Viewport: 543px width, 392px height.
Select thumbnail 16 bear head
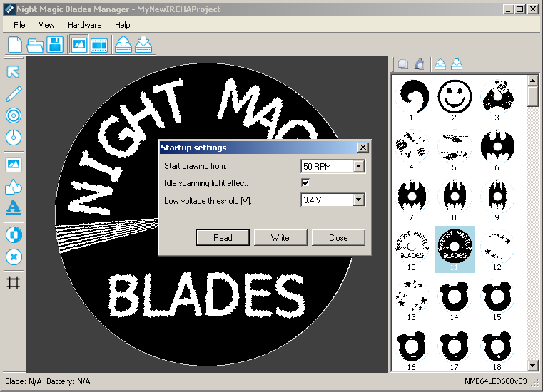[x=412, y=349]
